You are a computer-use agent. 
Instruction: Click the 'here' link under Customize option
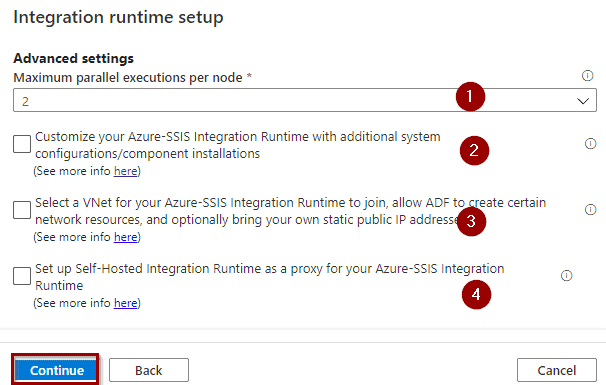126,171
